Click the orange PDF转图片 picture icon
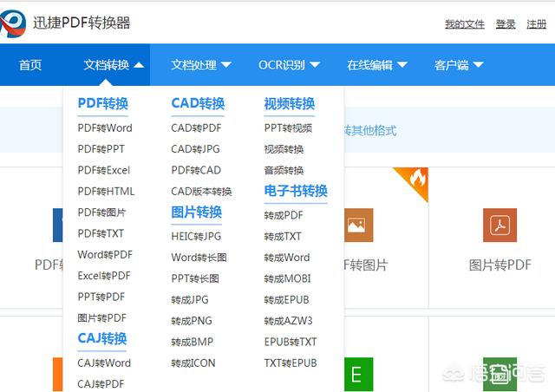Viewport: 555px width, 392px height. (358, 225)
